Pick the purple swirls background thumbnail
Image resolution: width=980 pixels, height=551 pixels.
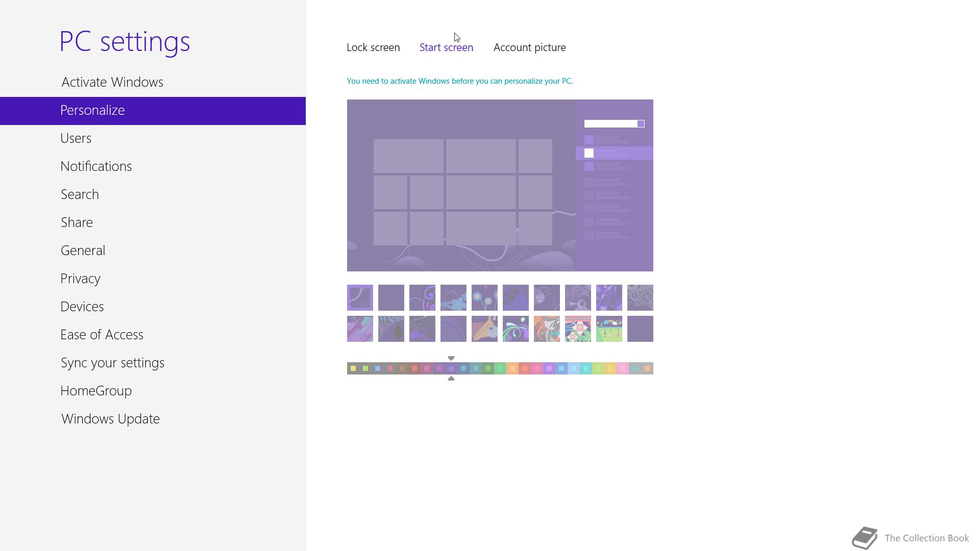(x=422, y=297)
